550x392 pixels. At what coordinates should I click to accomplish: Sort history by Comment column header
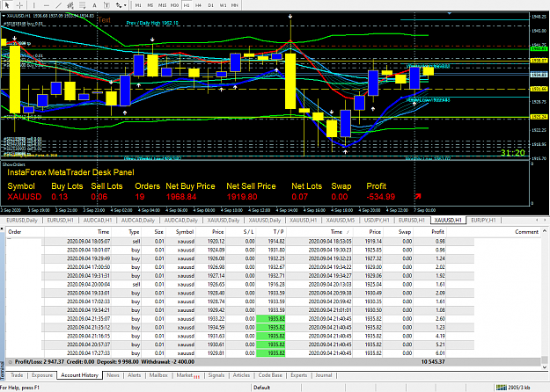tap(526, 232)
